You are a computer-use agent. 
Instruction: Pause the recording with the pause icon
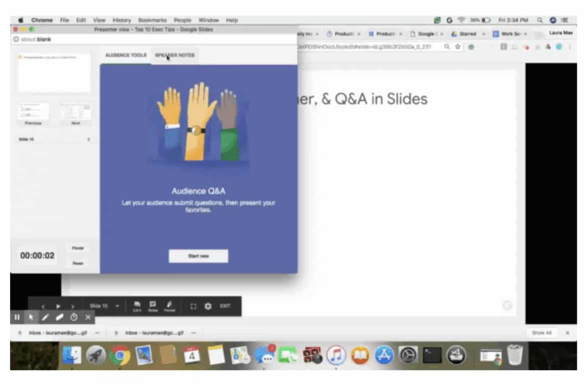pyautogui.click(x=17, y=317)
